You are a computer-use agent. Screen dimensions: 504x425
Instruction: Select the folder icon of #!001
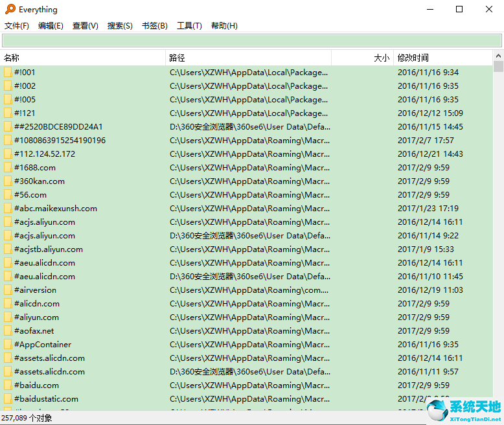(x=8, y=72)
